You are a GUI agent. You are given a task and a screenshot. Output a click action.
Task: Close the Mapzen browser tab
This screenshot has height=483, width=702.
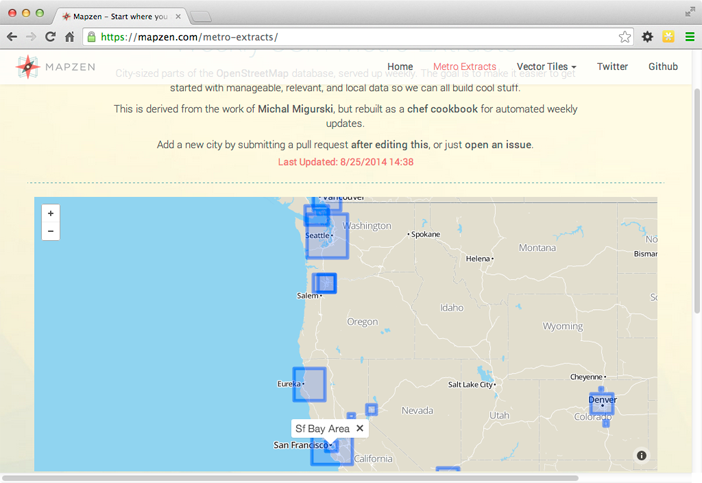point(178,17)
